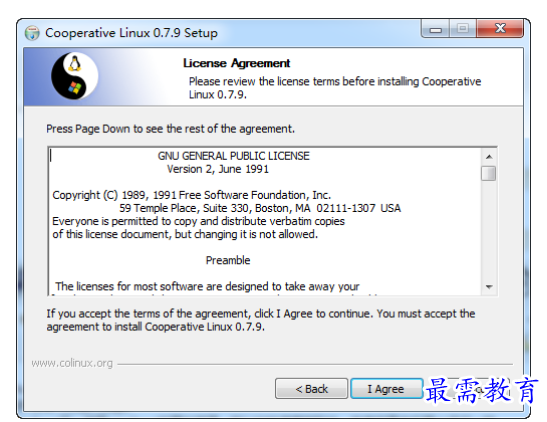Click the "License Agreement" header title

click(x=237, y=63)
